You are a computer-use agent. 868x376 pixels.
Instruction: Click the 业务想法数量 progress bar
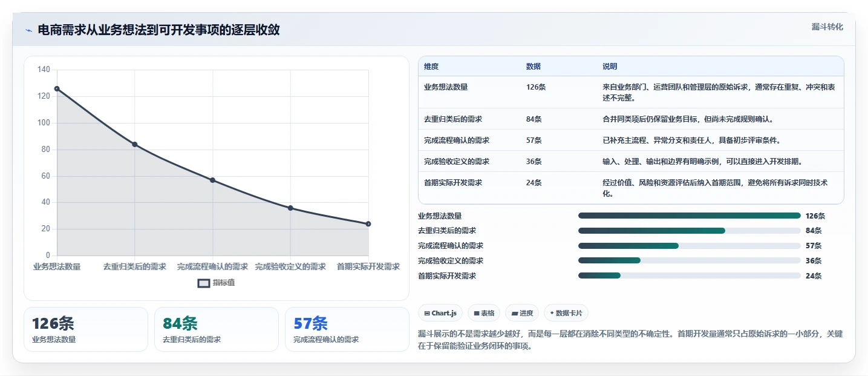pos(690,216)
